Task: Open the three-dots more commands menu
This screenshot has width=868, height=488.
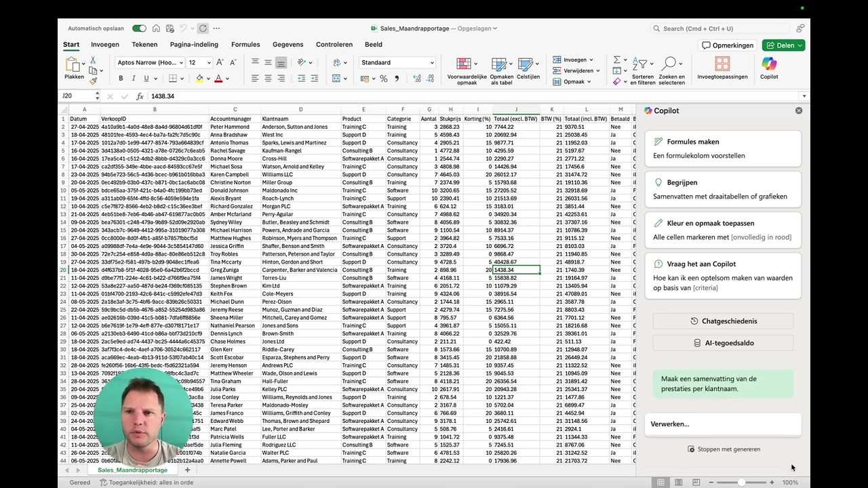Action: coord(216,28)
